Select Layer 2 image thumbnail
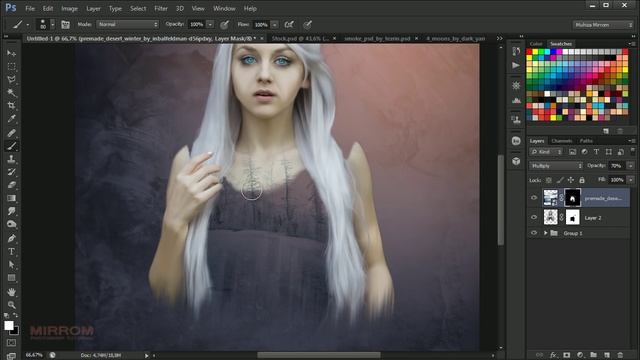Screen dimensions: 640x360 coord(551,218)
